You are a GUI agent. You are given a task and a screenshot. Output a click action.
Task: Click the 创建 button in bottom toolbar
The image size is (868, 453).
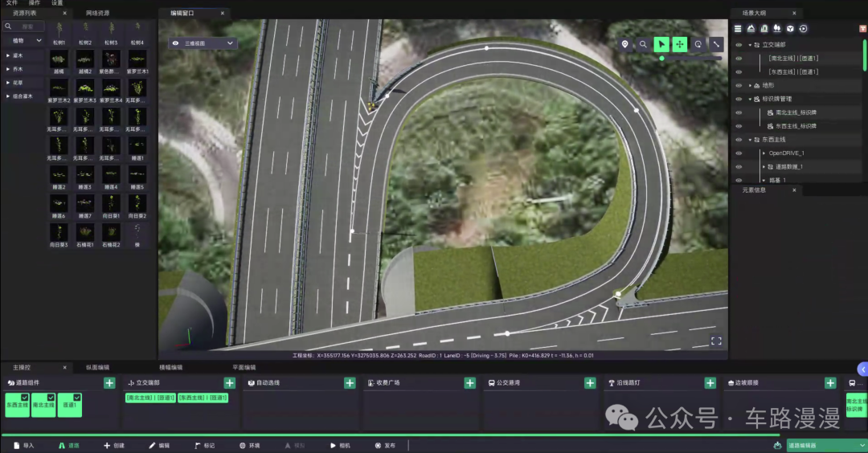point(114,445)
